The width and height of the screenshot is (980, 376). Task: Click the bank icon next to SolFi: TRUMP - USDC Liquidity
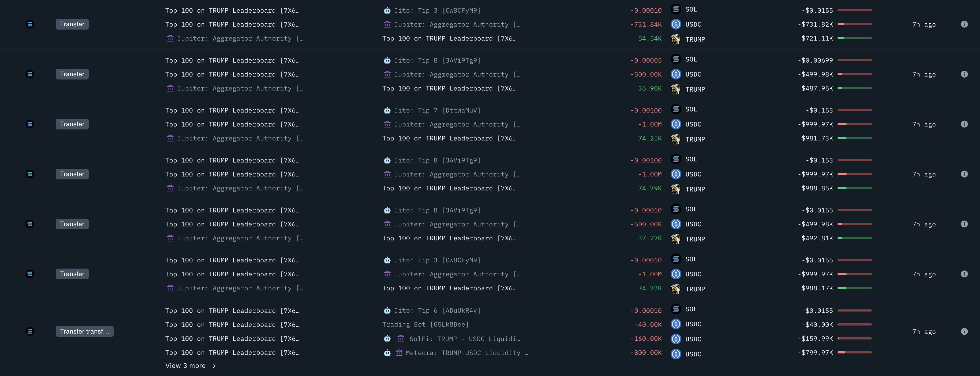(400, 338)
